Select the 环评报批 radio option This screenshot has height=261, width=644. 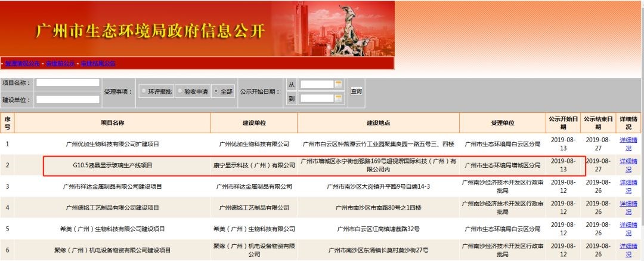[x=144, y=91]
